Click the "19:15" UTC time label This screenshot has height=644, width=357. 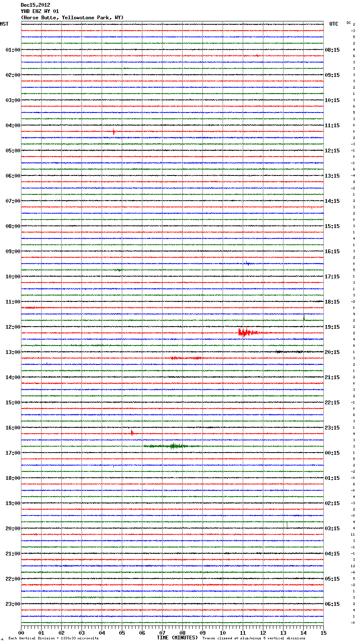pos(332,327)
